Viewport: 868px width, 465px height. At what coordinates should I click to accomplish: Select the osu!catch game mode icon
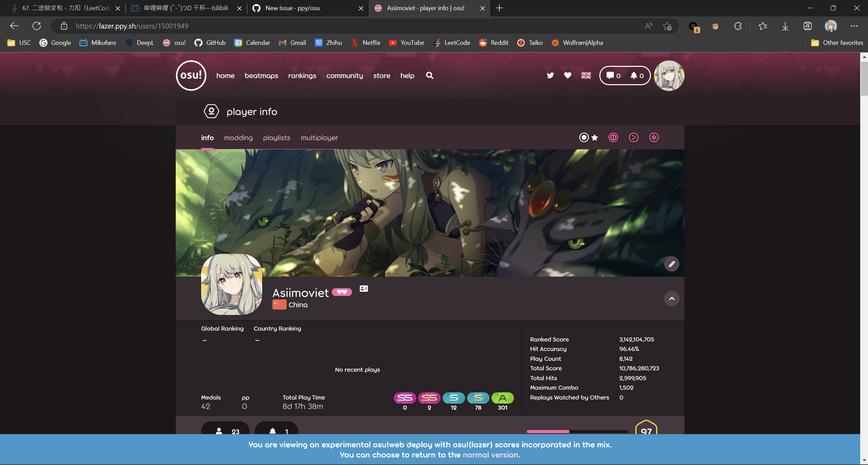tap(633, 137)
